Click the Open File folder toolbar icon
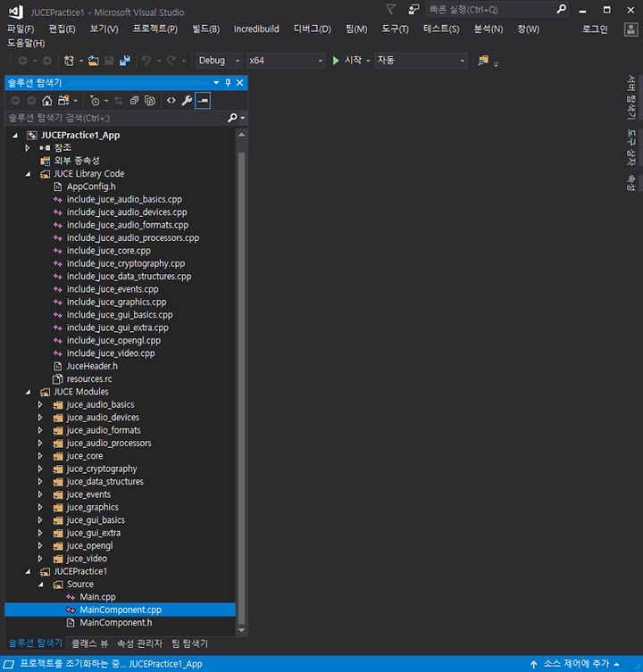 coord(94,61)
